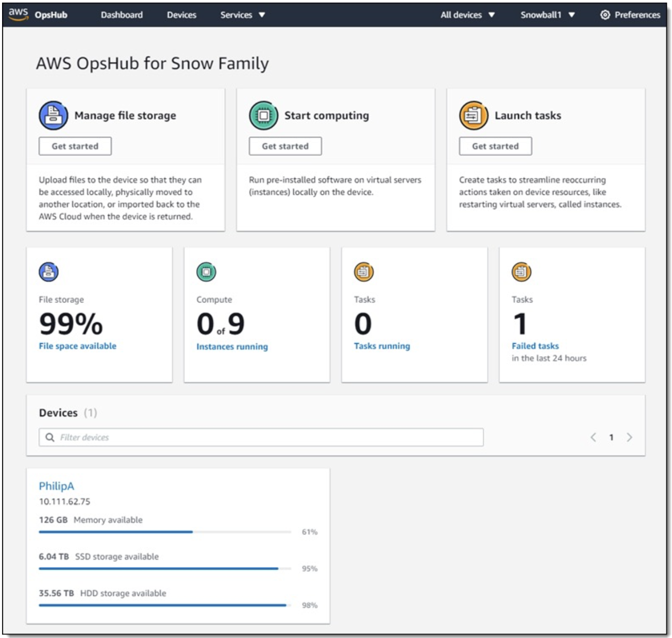The image size is (672, 638).
Task: Click the search magnifier in Filter devices
Action: tap(50, 437)
